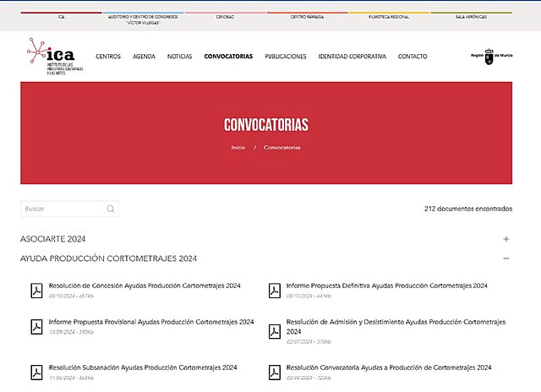Screen dimensions: 541x392
Task: Open PDF icon for Resolución Convocatoria Ayudas
Action: [275, 373]
